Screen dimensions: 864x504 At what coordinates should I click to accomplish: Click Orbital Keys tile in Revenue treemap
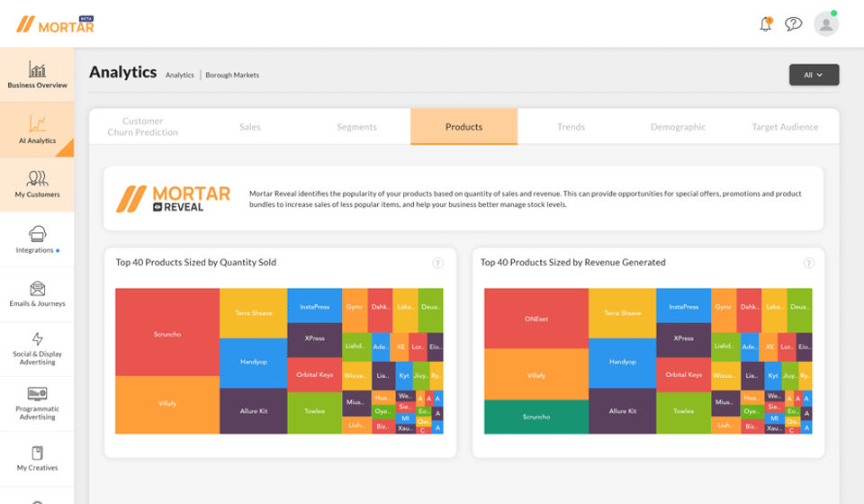684,374
